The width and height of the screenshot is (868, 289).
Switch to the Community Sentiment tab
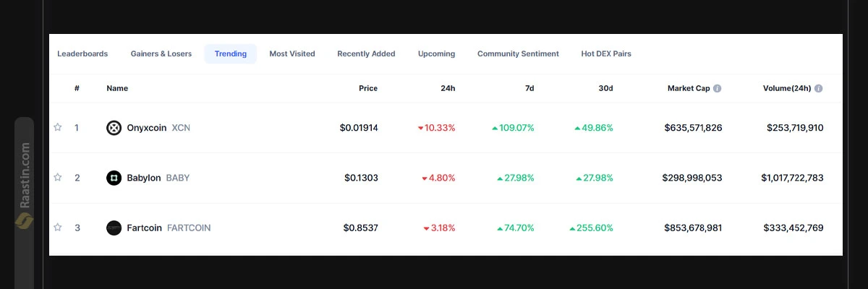click(518, 53)
